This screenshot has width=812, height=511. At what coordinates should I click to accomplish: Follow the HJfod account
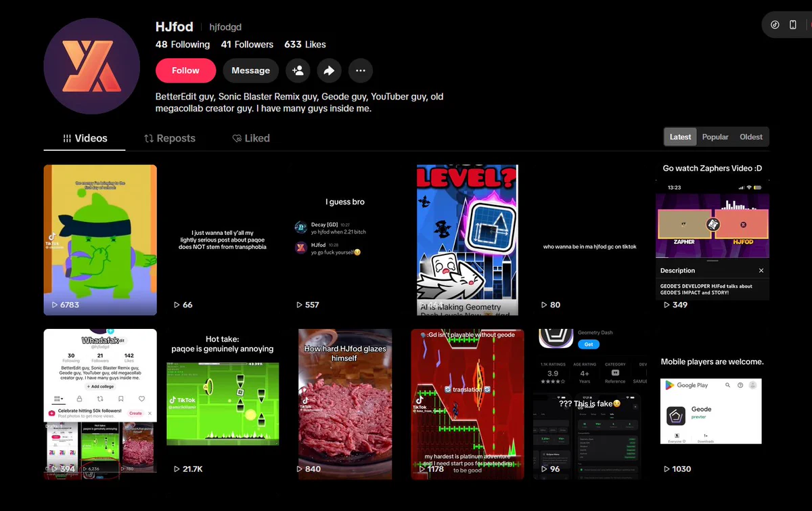point(185,70)
